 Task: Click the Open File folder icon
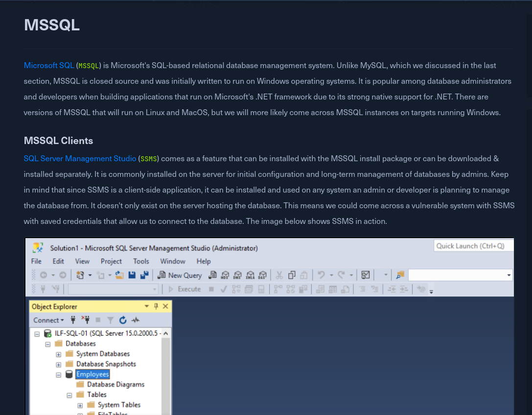119,275
